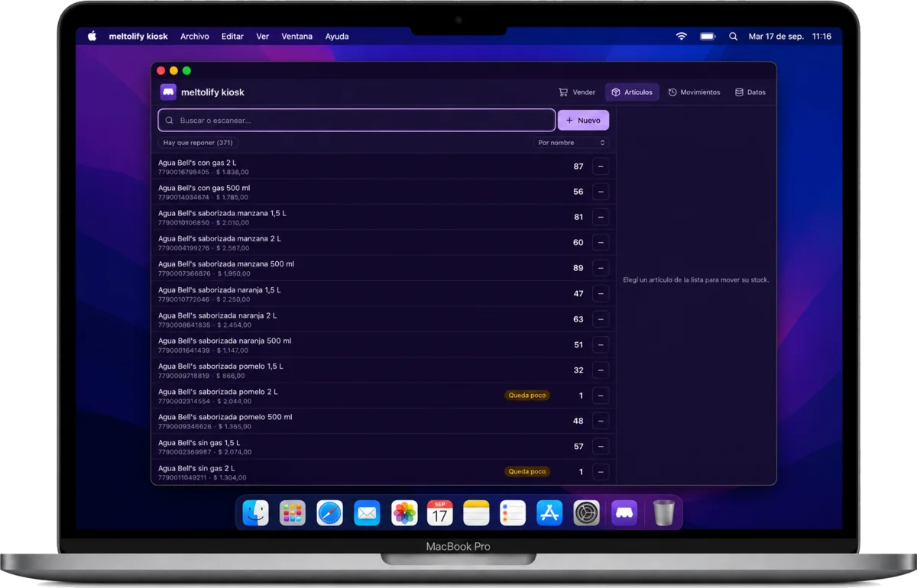
Task: Click minus for saborizada naranja 2 L
Action: coord(601,319)
